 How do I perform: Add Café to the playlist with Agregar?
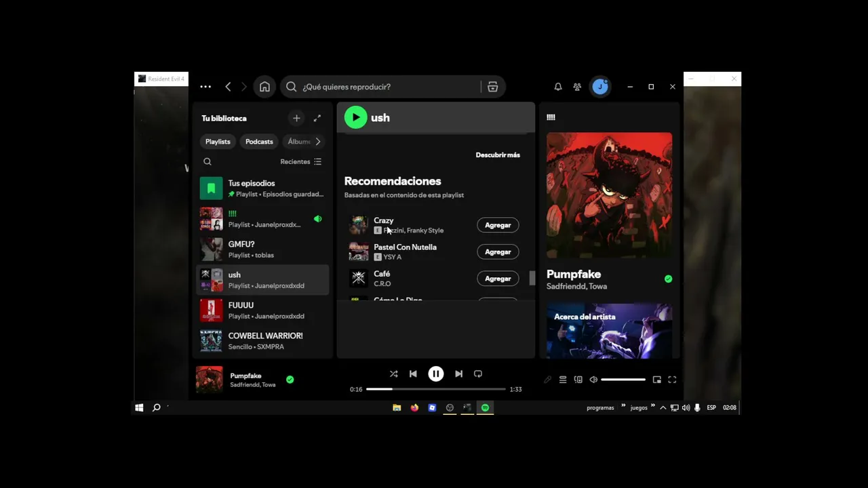point(498,279)
